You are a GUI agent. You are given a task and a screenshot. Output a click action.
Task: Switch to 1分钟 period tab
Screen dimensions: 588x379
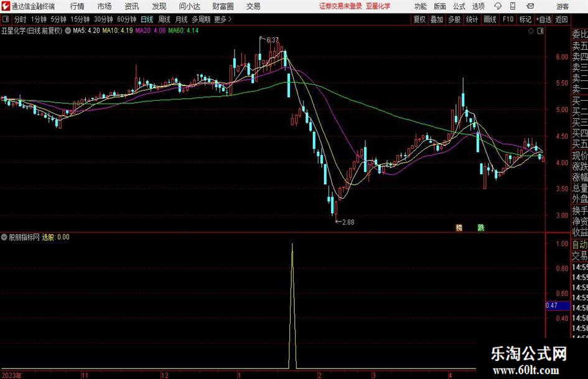point(39,19)
